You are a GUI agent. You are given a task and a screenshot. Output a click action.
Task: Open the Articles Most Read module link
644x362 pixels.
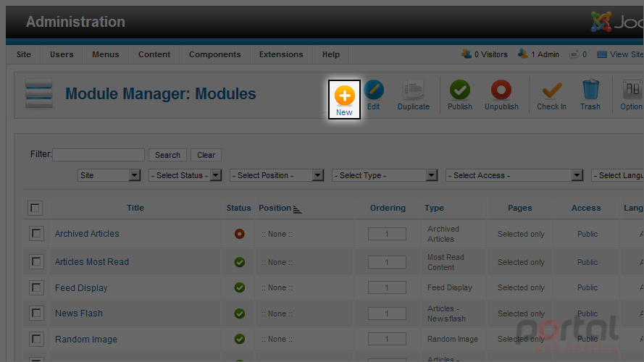[x=92, y=262]
